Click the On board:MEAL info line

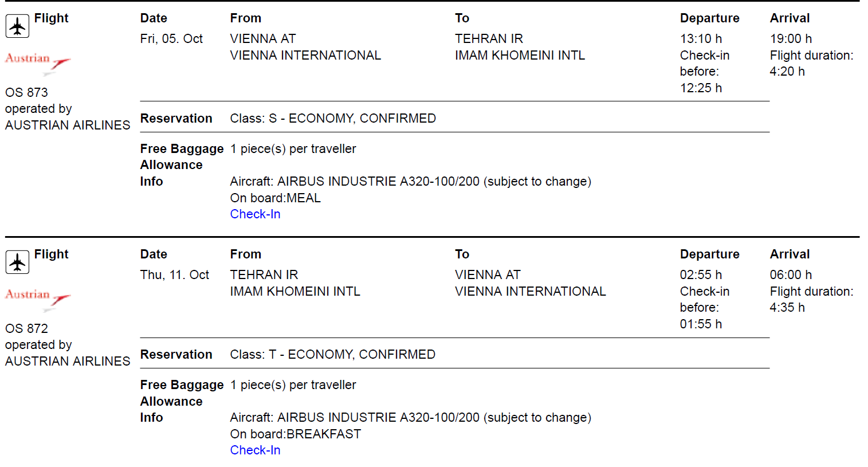(276, 198)
